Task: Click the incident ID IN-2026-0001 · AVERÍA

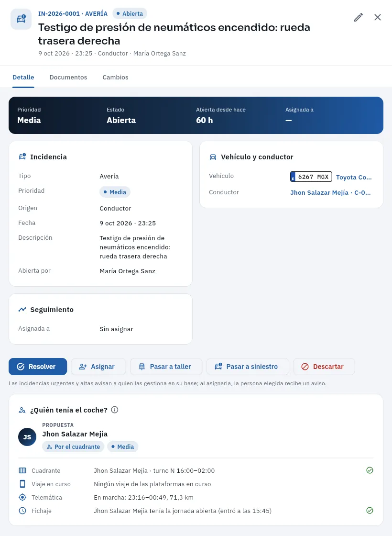Action: 73,14
